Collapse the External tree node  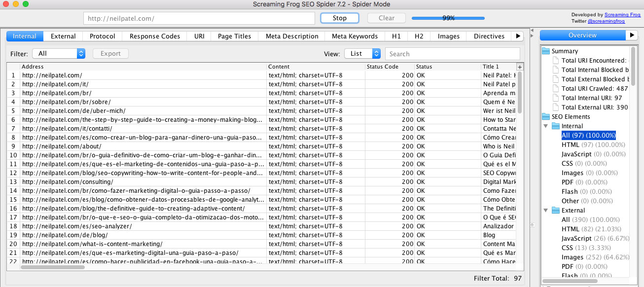[546, 211]
